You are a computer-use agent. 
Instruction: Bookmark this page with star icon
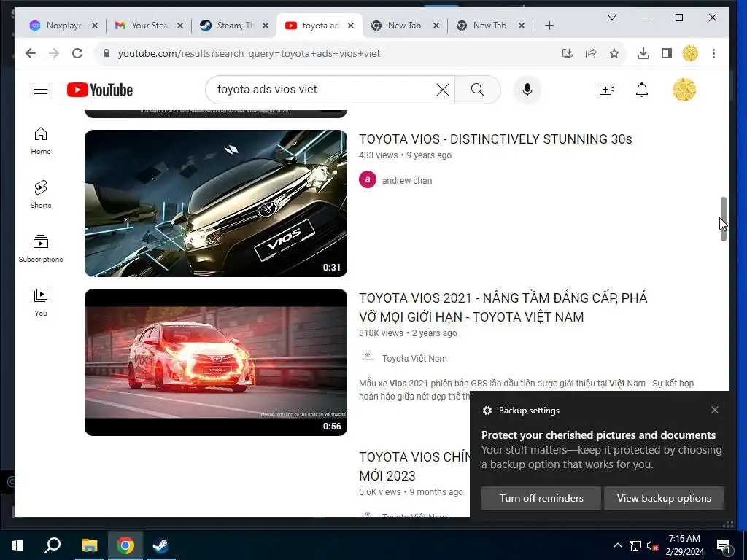614,53
